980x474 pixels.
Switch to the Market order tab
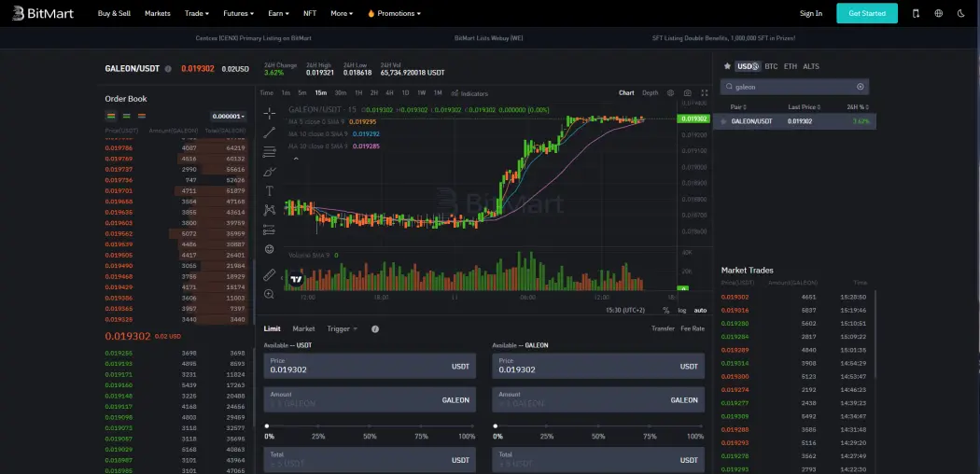(303, 328)
